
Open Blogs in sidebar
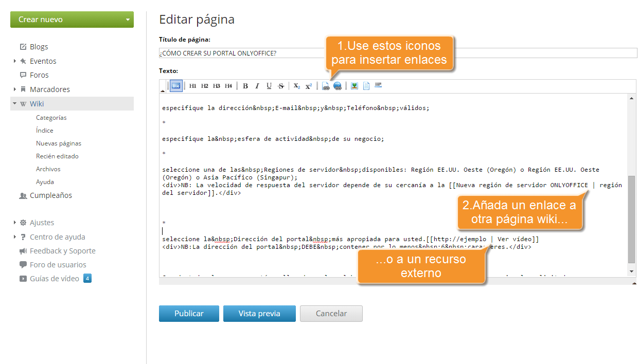(x=39, y=47)
